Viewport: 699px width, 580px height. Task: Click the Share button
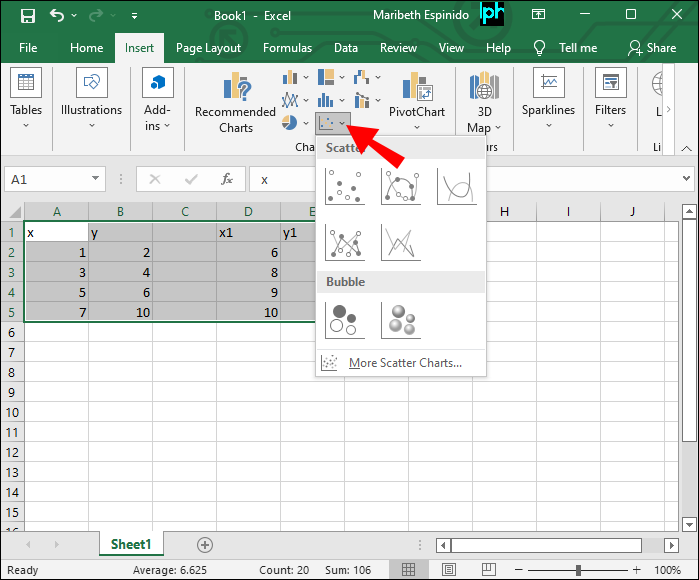(652, 48)
